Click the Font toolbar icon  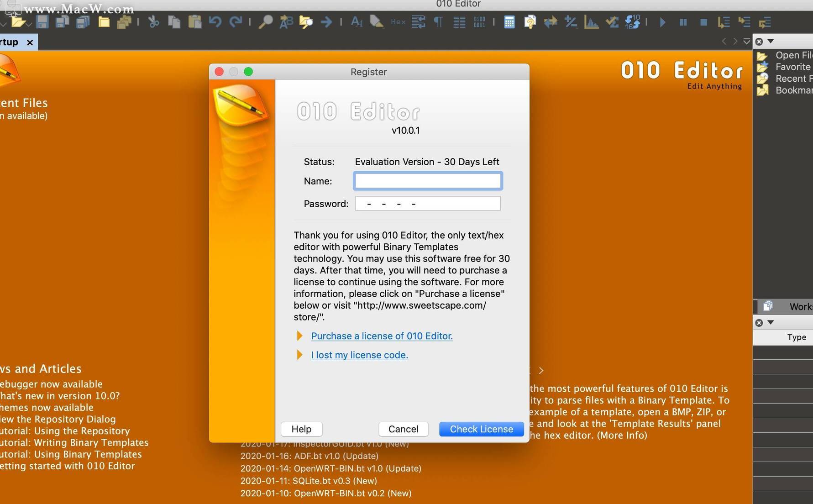pyautogui.click(x=357, y=21)
